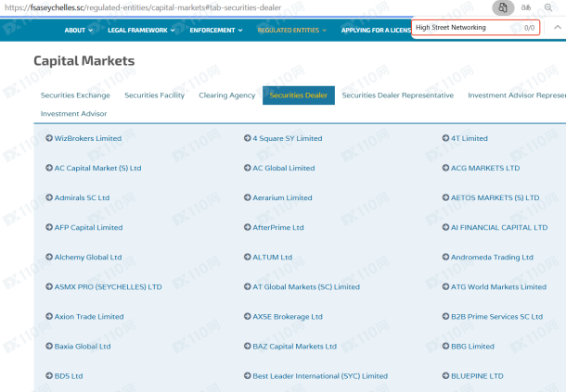Click the find box containing High Street Networking
The width and height of the screenshot is (566, 392).
click(464, 28)
